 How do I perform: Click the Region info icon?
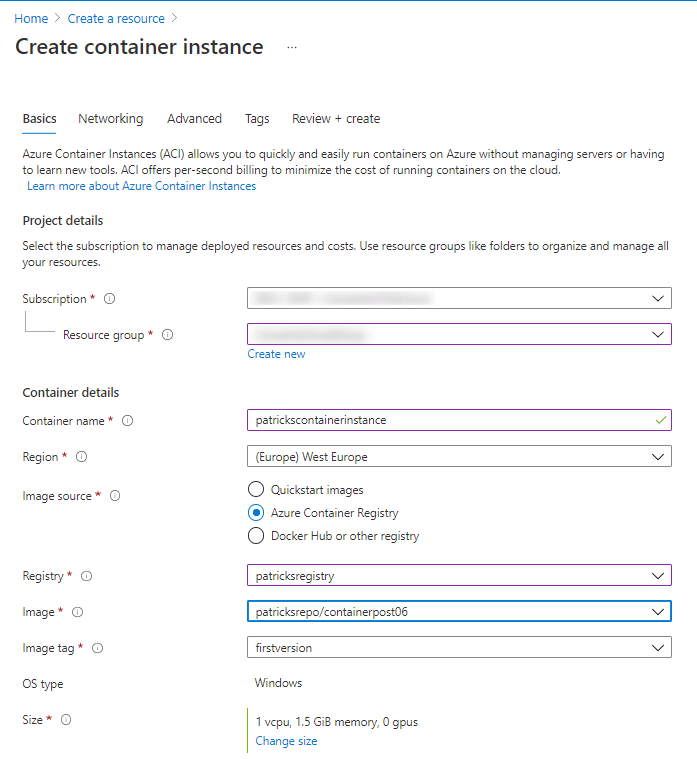coord(82,457)
